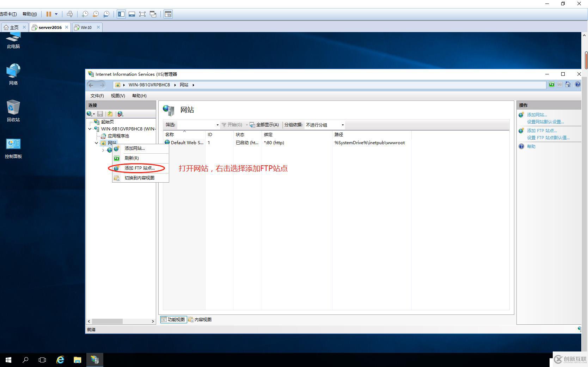Switch to 内容视图 tab

tap(200, 320)
